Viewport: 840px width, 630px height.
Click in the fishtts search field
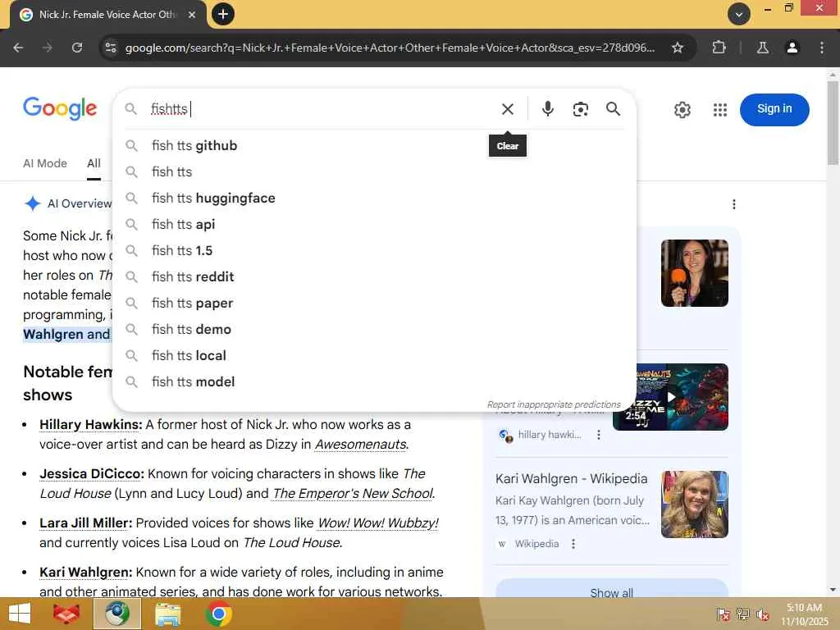tap(322, 109)
